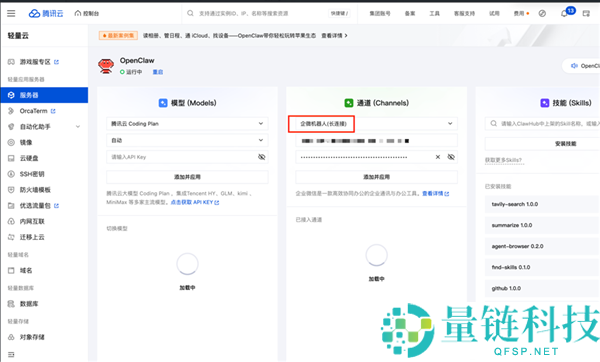Open the hamburger navigation menu
The height and width of the screenshot is (362, 600).
(11, 13)
